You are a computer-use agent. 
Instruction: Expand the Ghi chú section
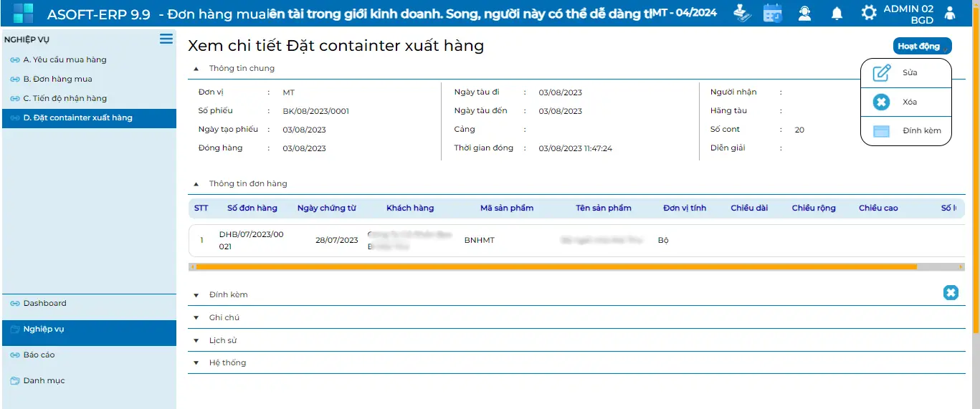click(x=196, y=318)
